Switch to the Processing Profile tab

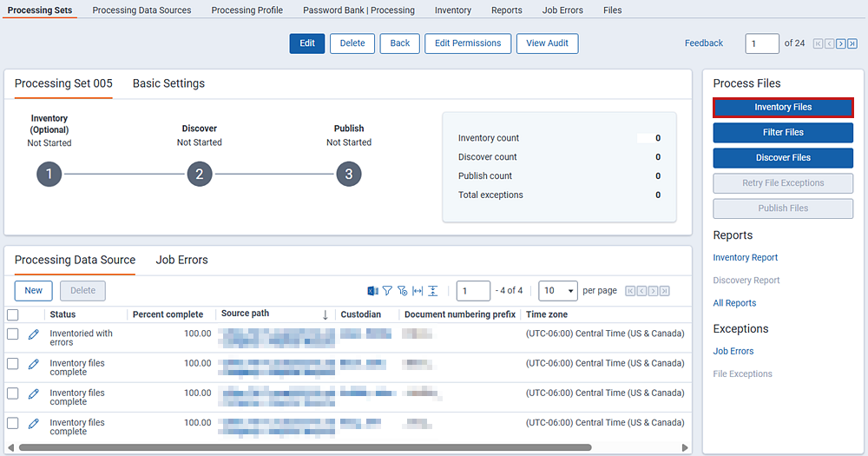click(x=247, y=10)
